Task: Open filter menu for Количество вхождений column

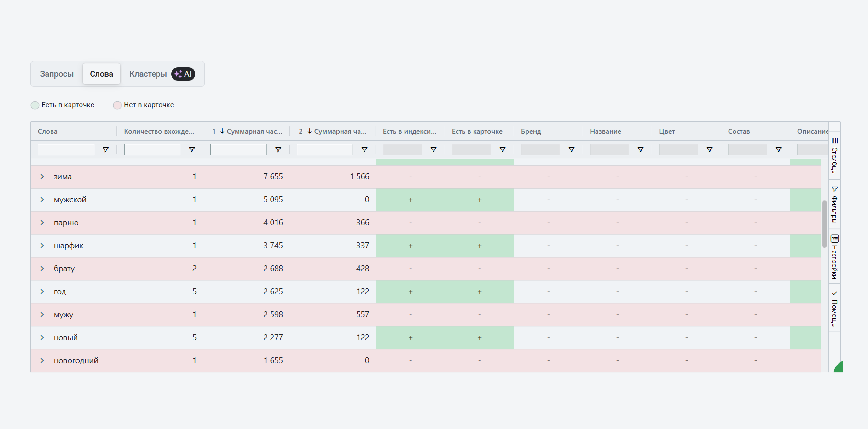Action: pos(192,149)
